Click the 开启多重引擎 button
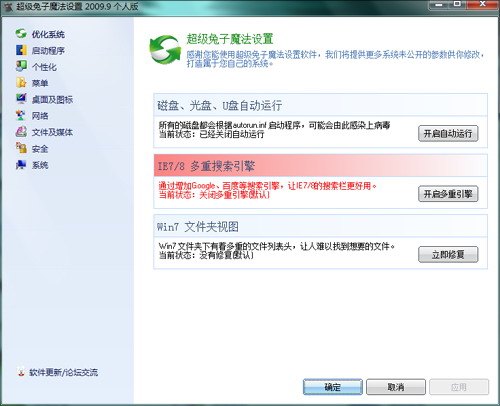Image resolution: width=500 pixels, height=406 pixels. [x=448, y=194]
